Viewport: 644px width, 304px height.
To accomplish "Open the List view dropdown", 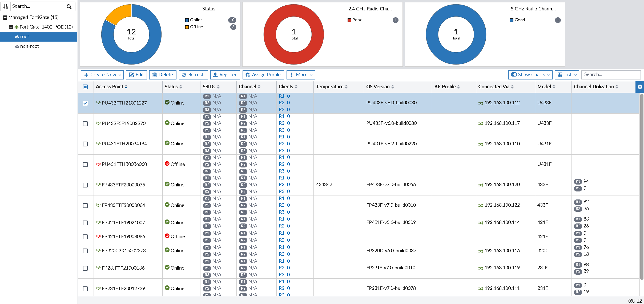I will click(x=567, y=75).
